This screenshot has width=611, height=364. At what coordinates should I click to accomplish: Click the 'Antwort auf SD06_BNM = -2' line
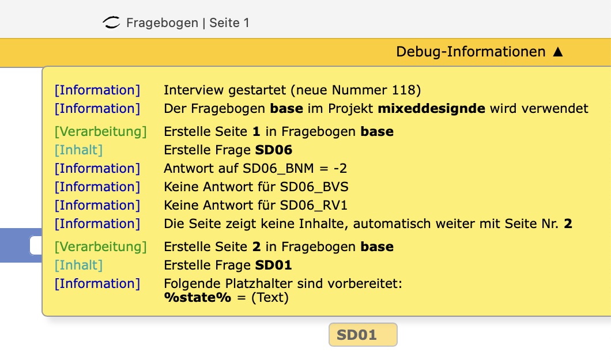click(x=255, y=168)
